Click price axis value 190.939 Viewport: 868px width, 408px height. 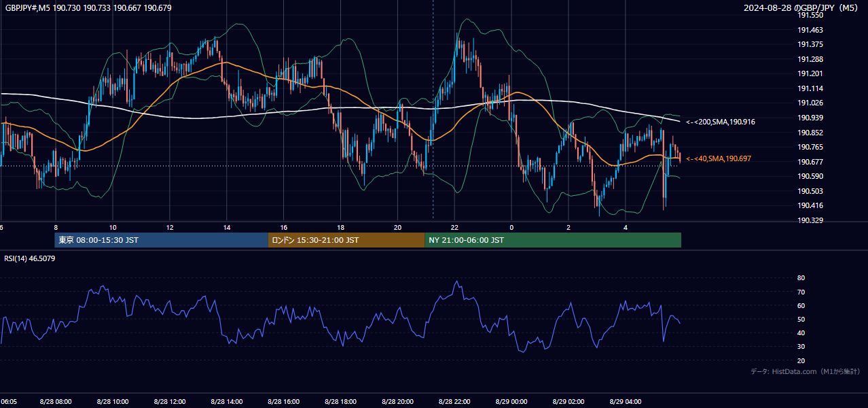tap(810, 118)
